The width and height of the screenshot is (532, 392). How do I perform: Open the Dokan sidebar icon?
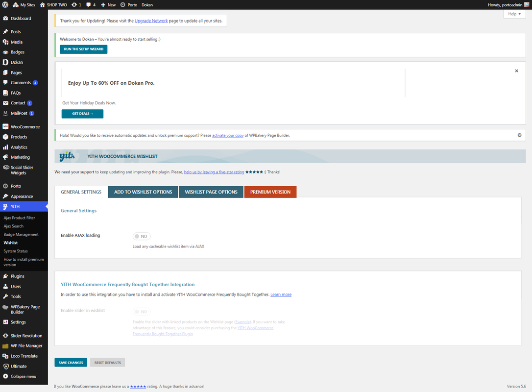[5, 62]
